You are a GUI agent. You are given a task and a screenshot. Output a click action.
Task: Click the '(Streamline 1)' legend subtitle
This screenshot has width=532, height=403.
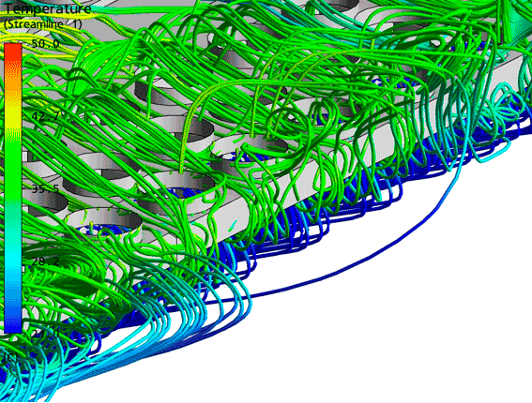tap(43, 24)
